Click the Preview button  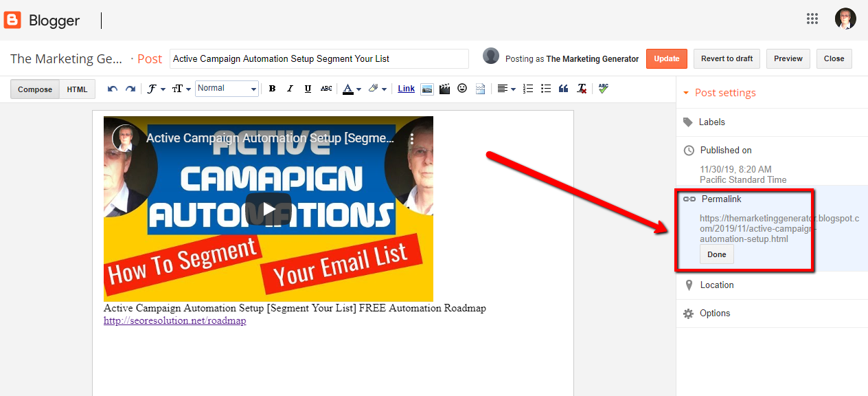(788, 58)
